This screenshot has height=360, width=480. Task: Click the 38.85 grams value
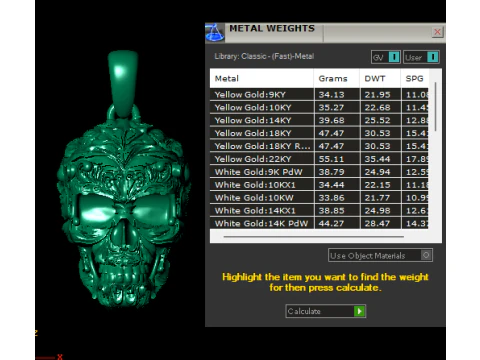(331, 211)
